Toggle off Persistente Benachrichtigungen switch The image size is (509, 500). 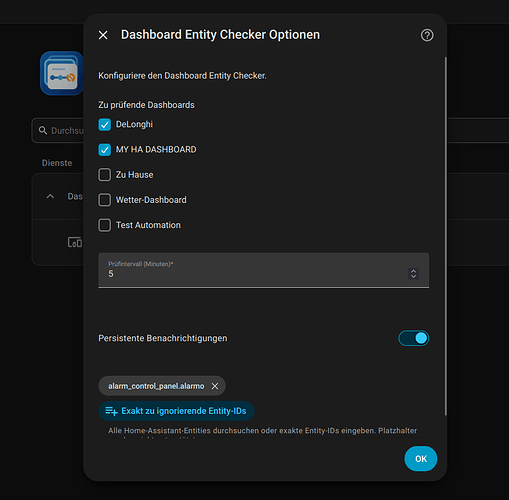(x=413, y=338)
